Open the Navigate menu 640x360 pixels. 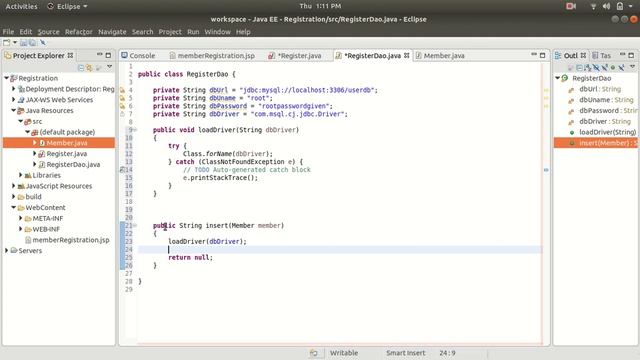pos(112,32)
